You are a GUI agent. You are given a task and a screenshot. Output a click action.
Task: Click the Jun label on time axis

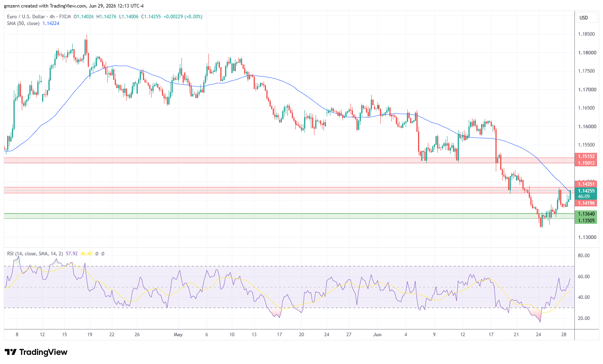(x=378, y=335)
